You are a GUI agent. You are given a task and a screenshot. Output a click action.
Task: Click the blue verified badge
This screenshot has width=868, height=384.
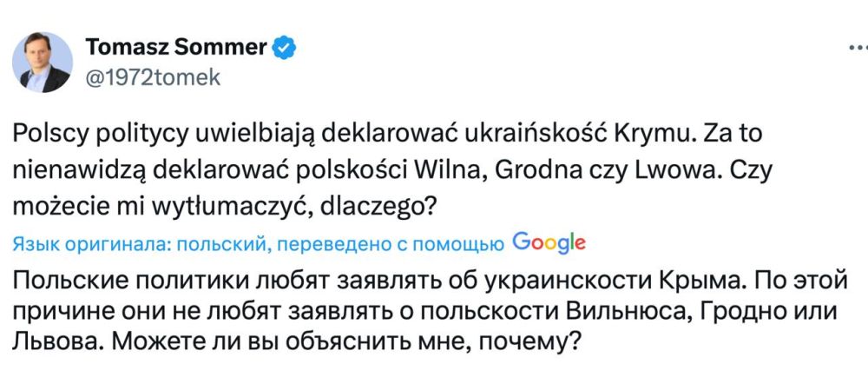point(285,47)
